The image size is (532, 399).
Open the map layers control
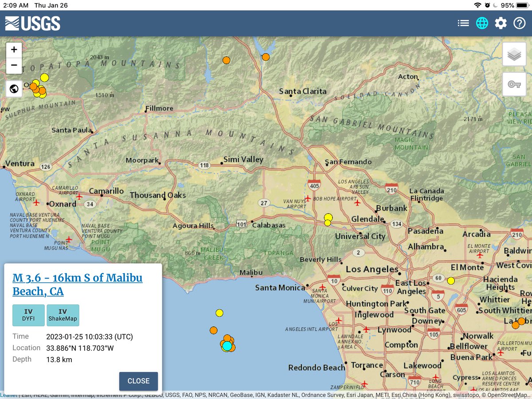pyautogui.click(x=514, y=55)
